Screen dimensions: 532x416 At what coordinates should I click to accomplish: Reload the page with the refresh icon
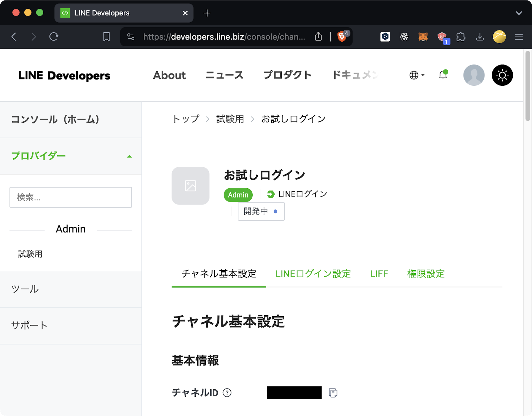(54, 37)
